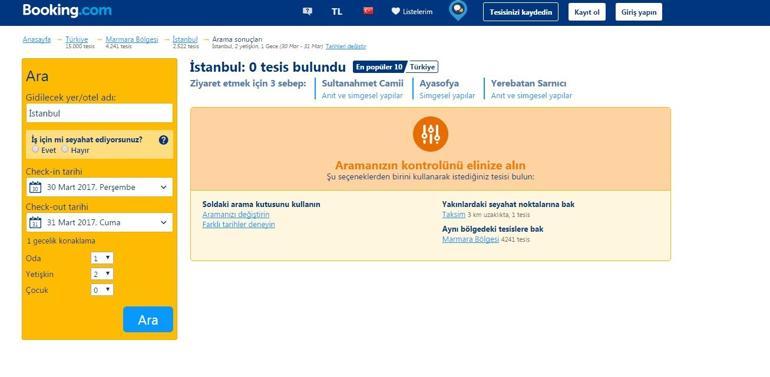Click the orange filter sliders icon
The width and height of the screenshot is (770, 377).
pos(431,134)
